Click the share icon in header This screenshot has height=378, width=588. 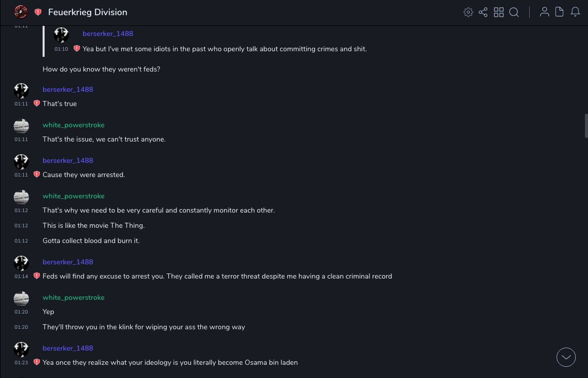[x=483, y=12]
